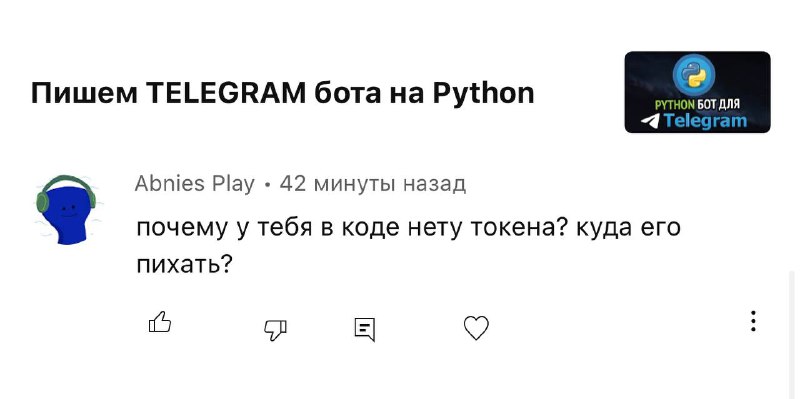
Task: Open the video title "Пишем TELEGRAM бота на Python"
Action: pos(282,93)
